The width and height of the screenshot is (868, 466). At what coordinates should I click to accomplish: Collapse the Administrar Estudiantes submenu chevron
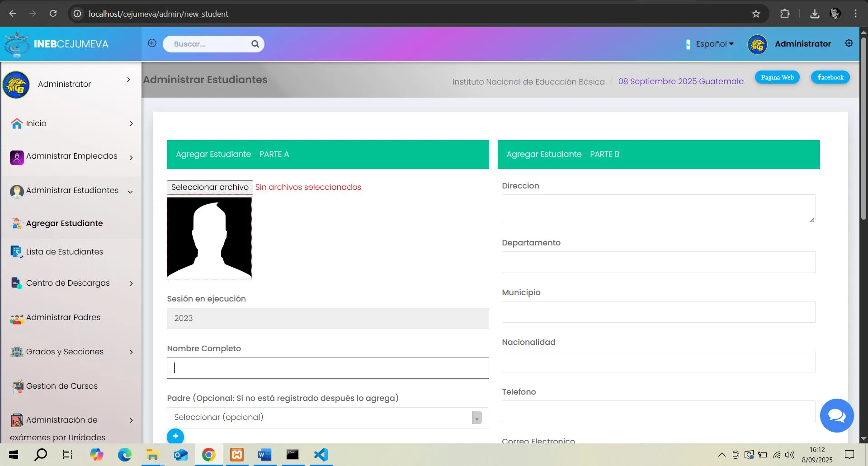pyautogui.click(x=130, y=192)
